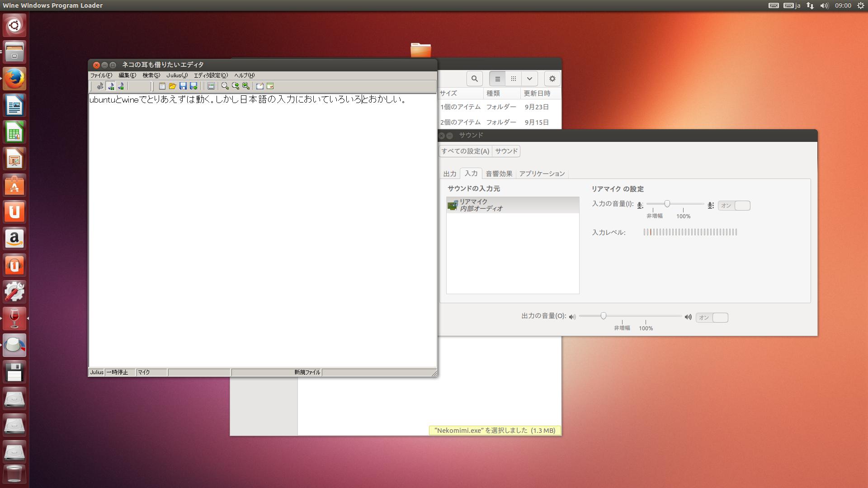Click the input volume slider handle
The image size is (868, 488).
[x=667, y=204]
